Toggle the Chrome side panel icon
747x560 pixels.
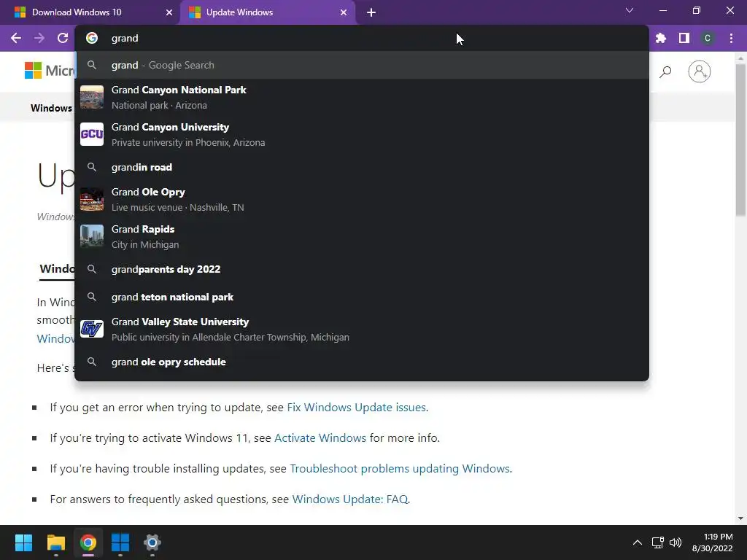[684, 38]
